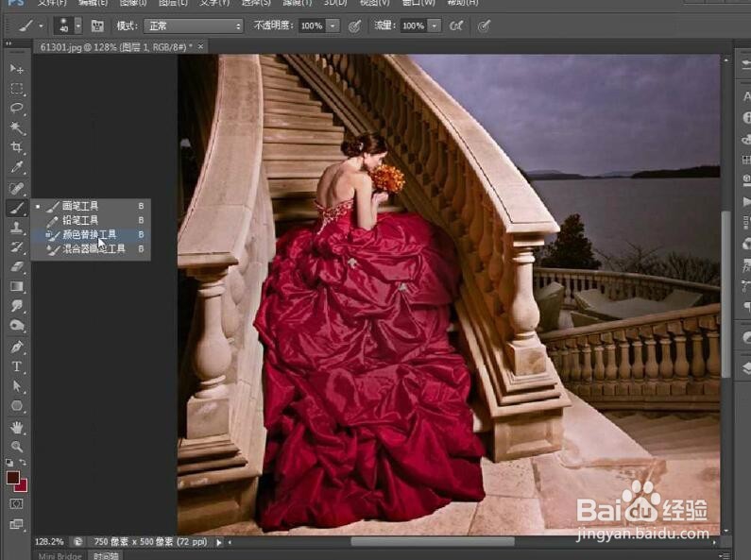Select the Hand tool

pos(16,427)
